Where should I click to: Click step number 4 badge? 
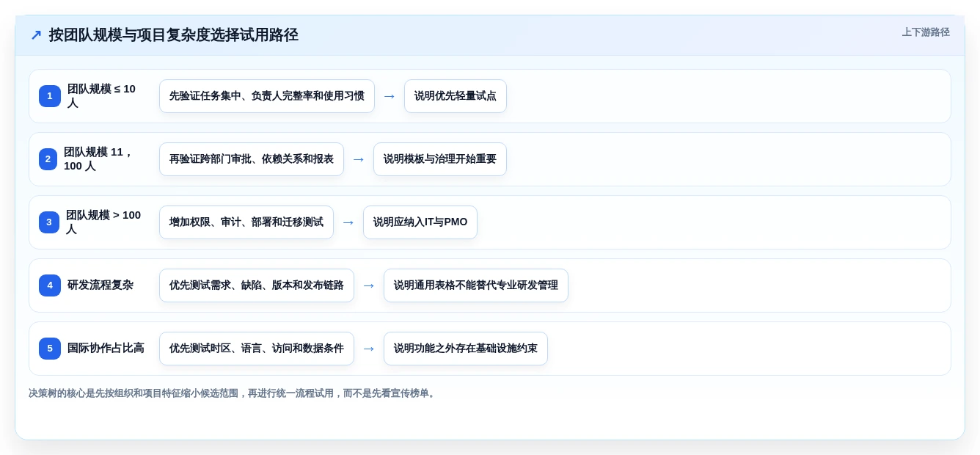[x=50, y=285]
